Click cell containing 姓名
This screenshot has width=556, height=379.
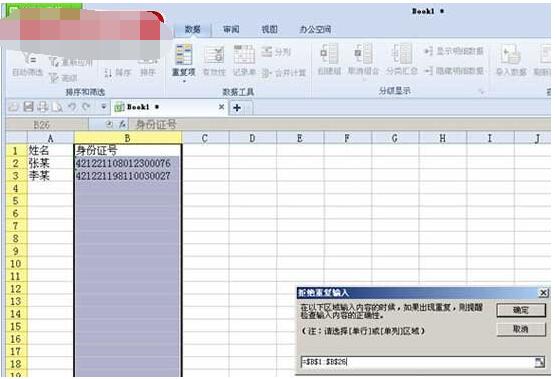(x=50, y=150)
